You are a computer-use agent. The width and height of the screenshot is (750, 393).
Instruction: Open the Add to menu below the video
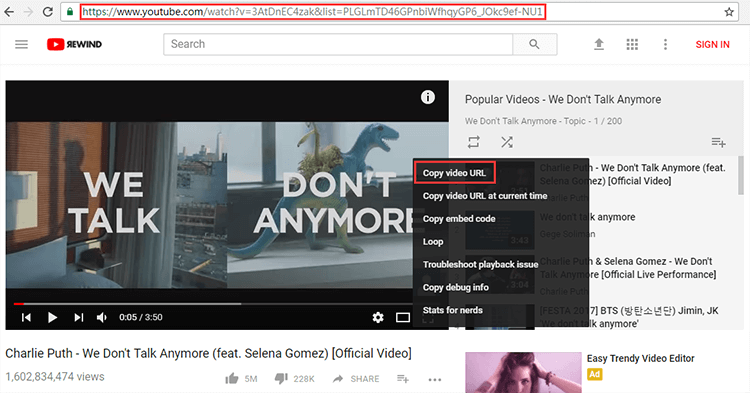pyautogui.click(x=403, y=379)
